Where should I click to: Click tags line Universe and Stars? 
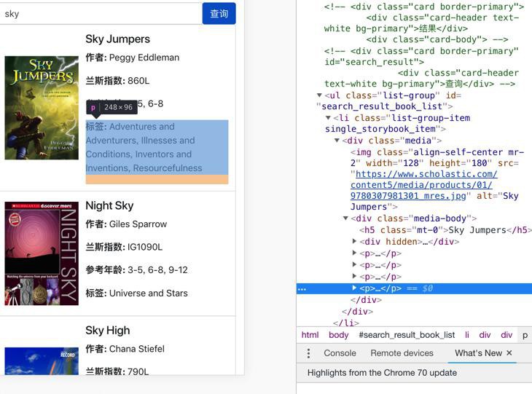[136, 293]
